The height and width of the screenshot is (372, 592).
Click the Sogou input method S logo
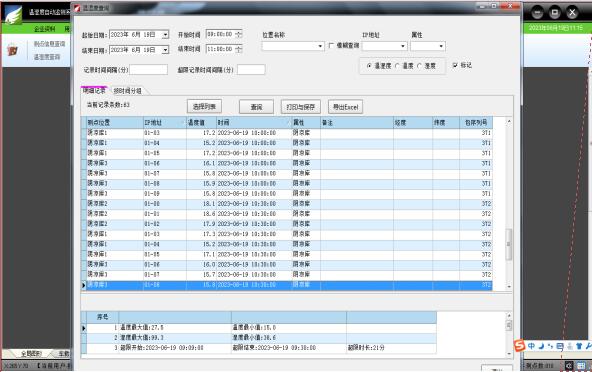(x=520, y=345)
